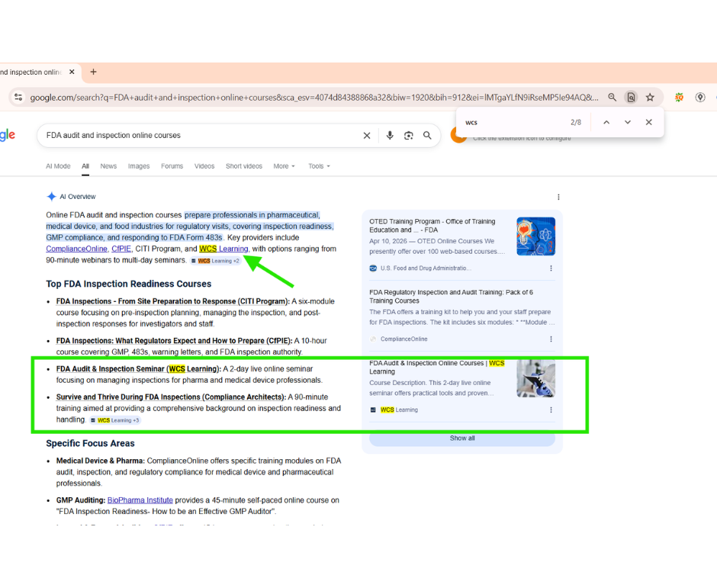Click the WCS Learning +3 source chip
Viewport: 717px width, 588px height.
click(x=114, y=420)
